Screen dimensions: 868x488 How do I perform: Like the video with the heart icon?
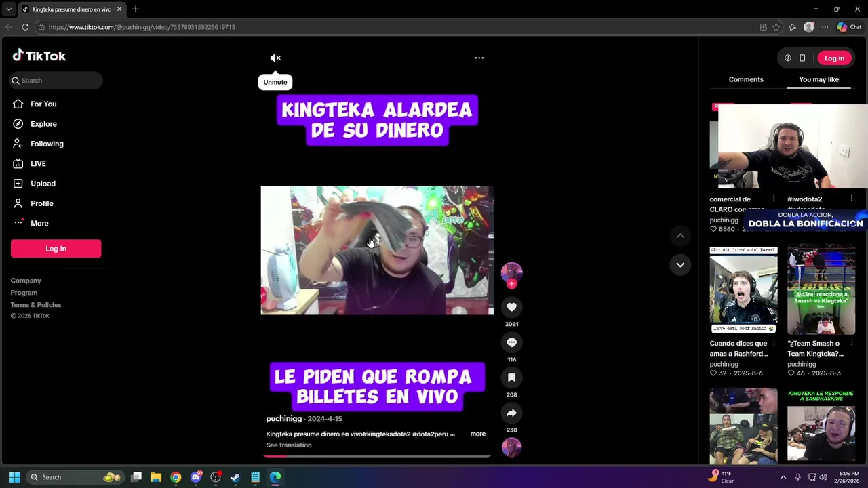point(511,307)
